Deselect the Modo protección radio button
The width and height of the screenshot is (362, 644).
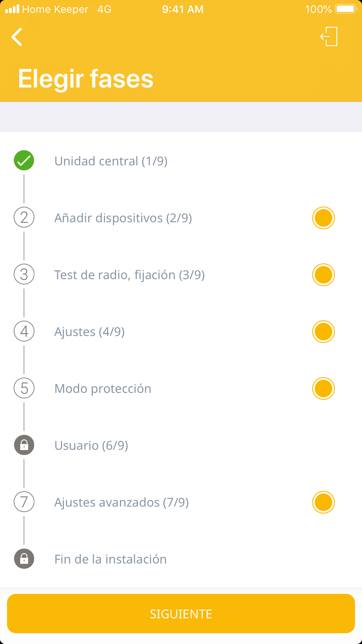click(323, 388)
